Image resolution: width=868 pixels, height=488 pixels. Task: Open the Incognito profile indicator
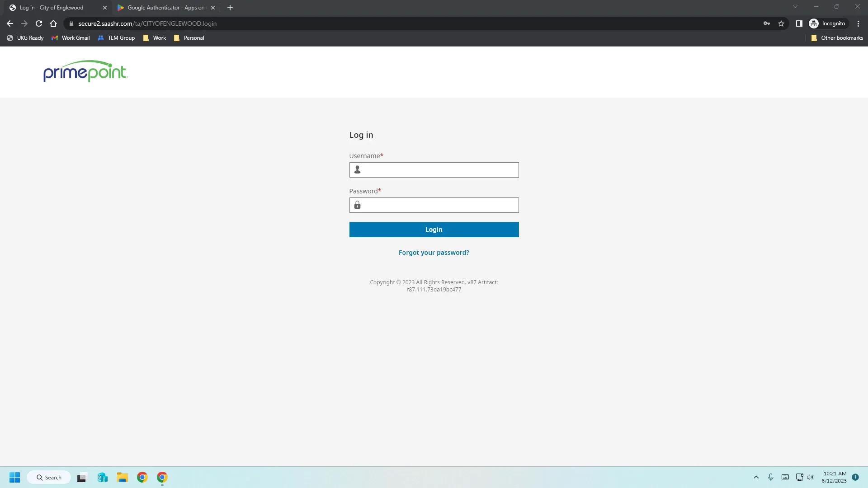pos(828,23)
